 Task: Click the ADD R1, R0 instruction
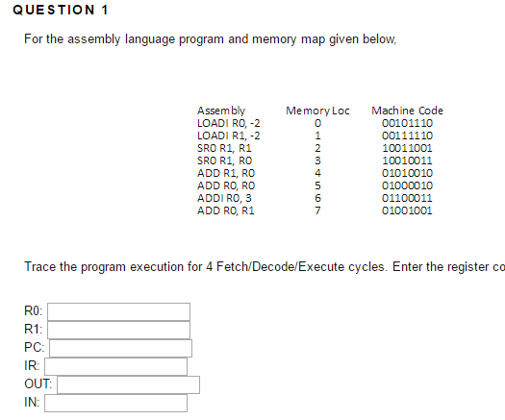pyautogui.click(x=226, y=173)
